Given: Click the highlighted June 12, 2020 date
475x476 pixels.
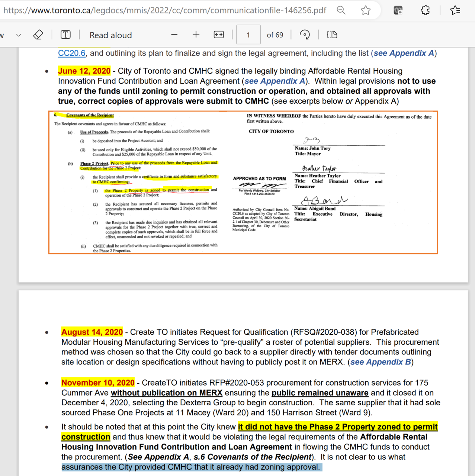Looking at the screenshot, I should (84, 71).
